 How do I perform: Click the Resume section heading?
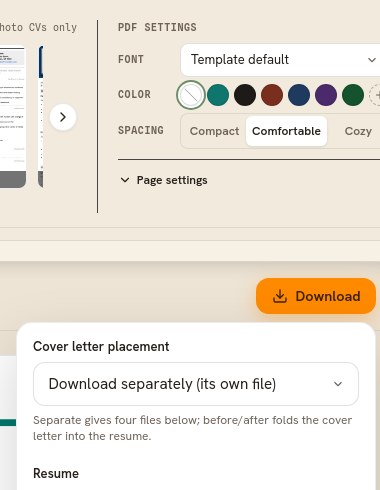[x=56, y=473]
